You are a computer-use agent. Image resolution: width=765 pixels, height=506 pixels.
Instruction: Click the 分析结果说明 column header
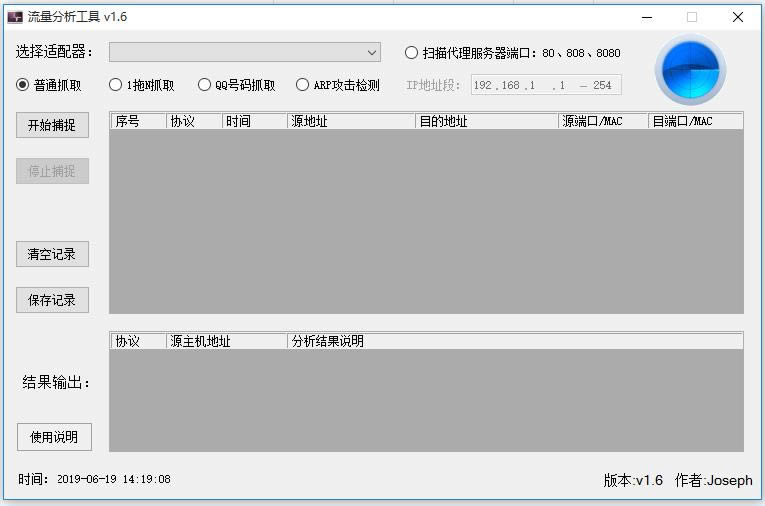pyautogui.click(x=515, y=341)
